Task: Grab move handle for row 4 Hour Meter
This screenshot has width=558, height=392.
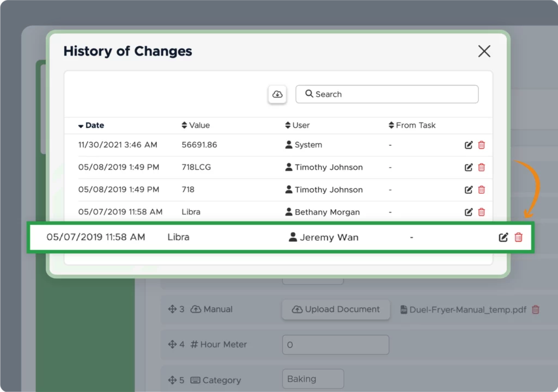Action: 172,344
